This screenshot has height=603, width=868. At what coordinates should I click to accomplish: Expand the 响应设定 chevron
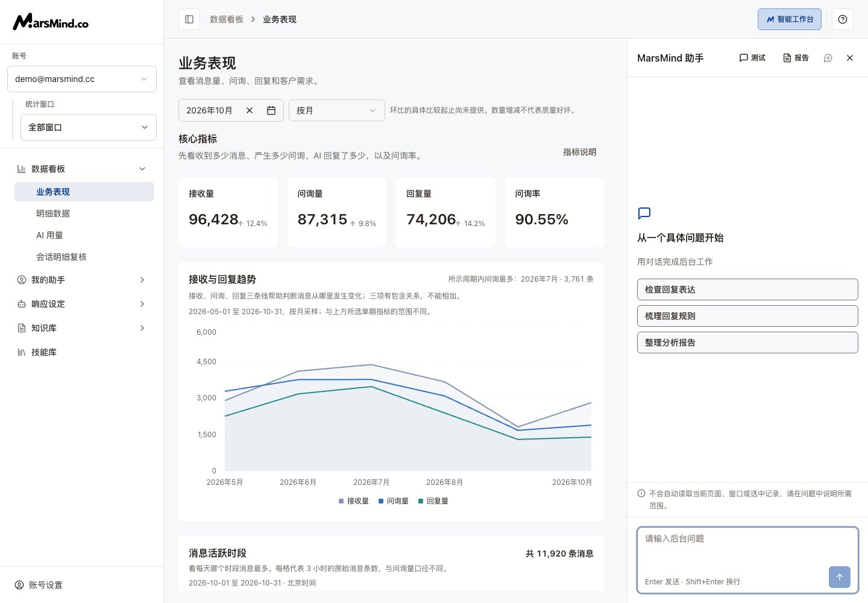(x=142, y=304)
